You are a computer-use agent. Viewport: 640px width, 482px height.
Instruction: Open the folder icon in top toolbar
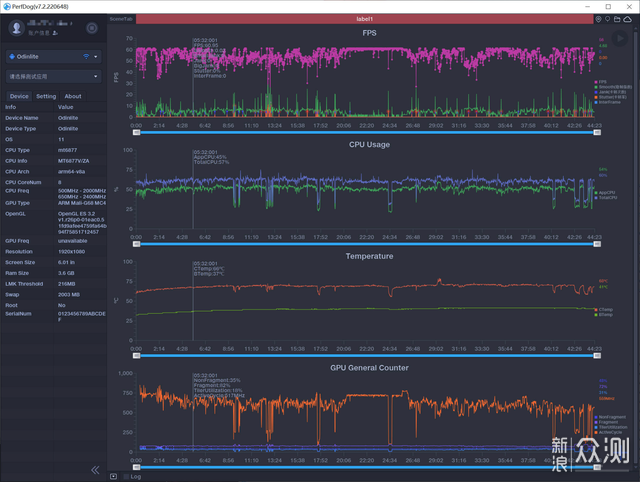[x=617, y=19]
